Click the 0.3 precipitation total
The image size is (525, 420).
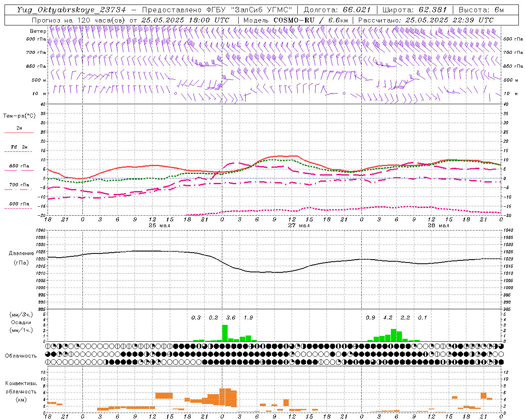pyautogui.click(x=196, y=318)
